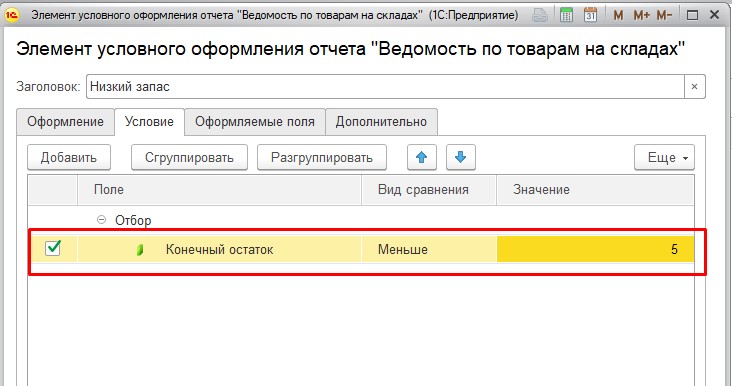The width and height of the screenshot is (732, 386).
Task: Click the Значение column header
Action: pyautogui.click(x=595, y=190)
